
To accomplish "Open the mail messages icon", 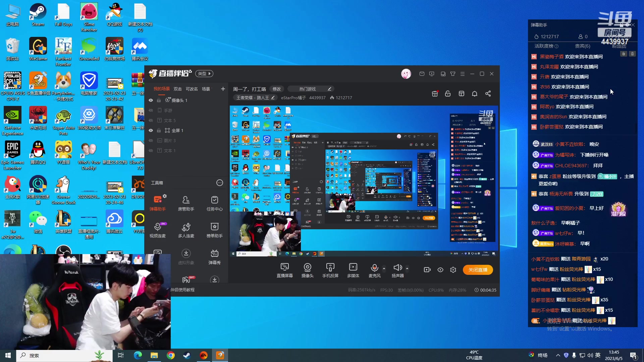I will pos(422,74).
